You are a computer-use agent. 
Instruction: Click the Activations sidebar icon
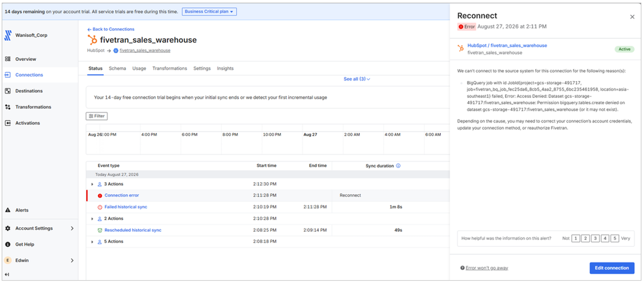[x=8, y=123]
